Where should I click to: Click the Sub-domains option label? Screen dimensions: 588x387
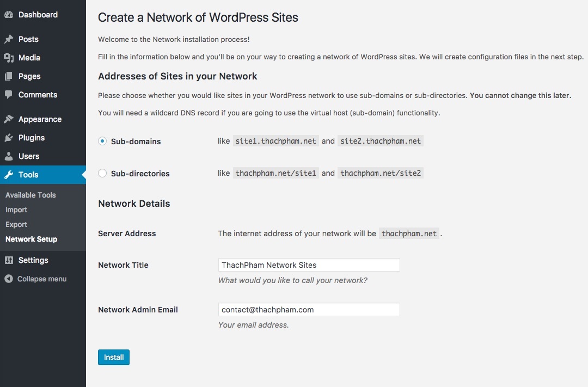tap(136, 142)
